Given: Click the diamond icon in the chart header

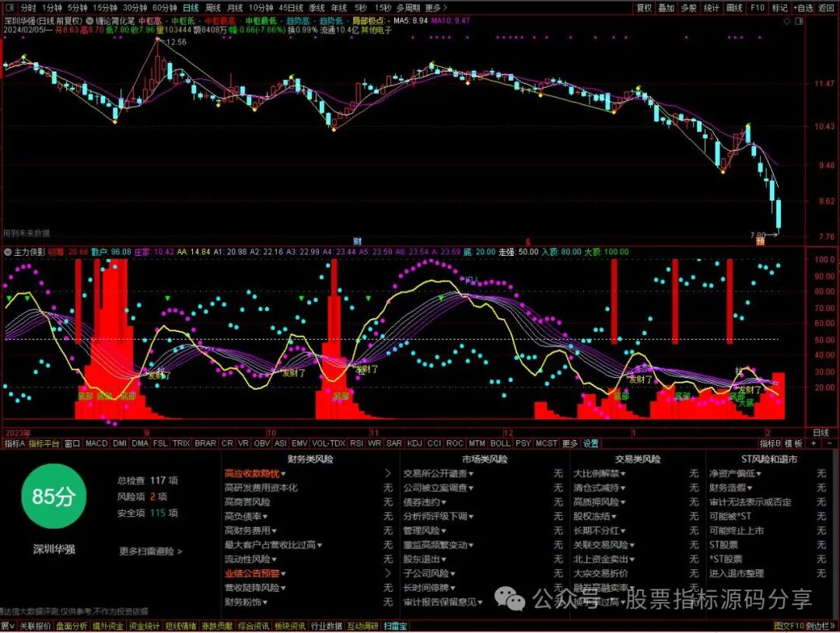Looking at the screenshot, I should point(787,21).
